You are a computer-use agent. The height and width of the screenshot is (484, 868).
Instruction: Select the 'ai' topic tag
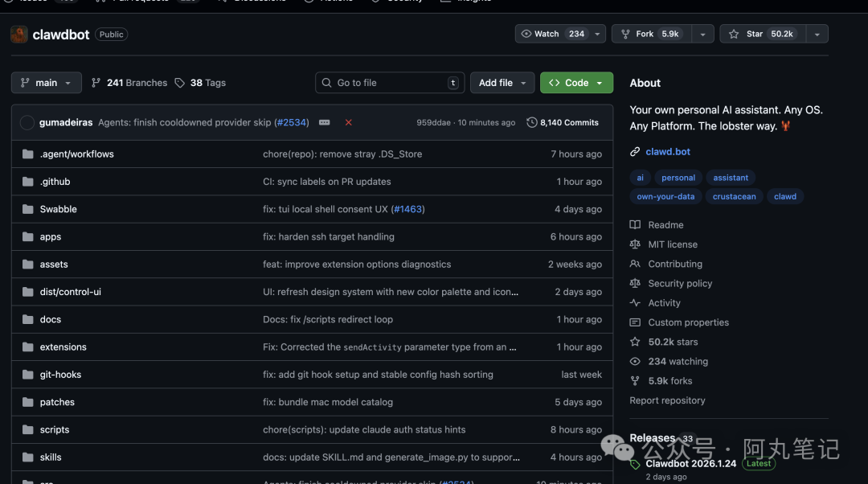pos(640,178)
